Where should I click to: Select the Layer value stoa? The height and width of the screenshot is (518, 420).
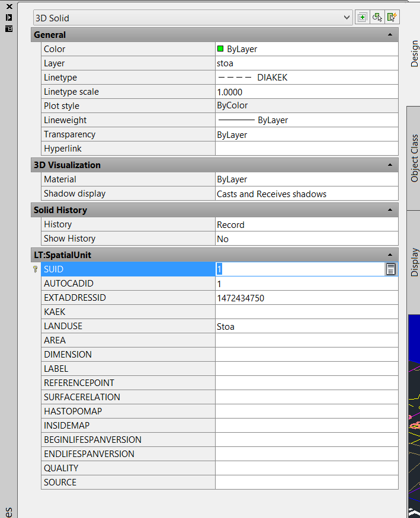307,63
